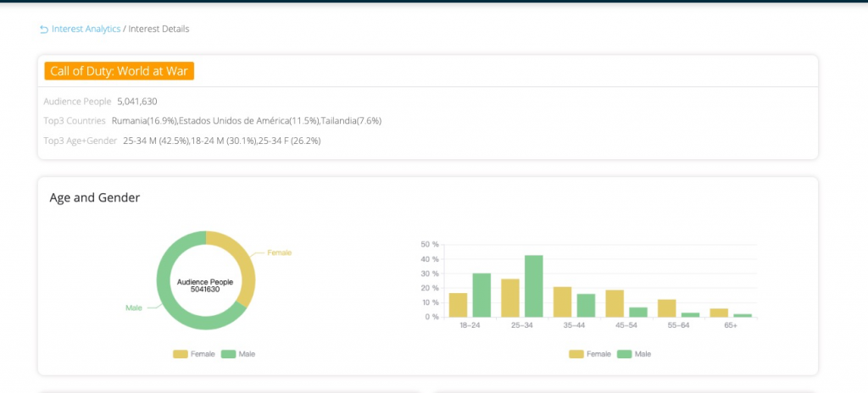The image size is (868, 393).
Task: Click the 50 % axis value
Action: coord(430,245)
